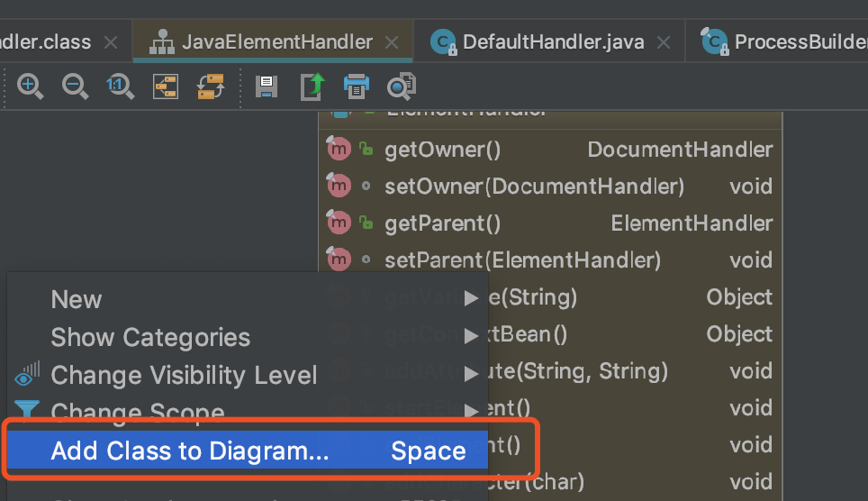Select the getOwner() method row
868x501 pixels.
[442, 150]
